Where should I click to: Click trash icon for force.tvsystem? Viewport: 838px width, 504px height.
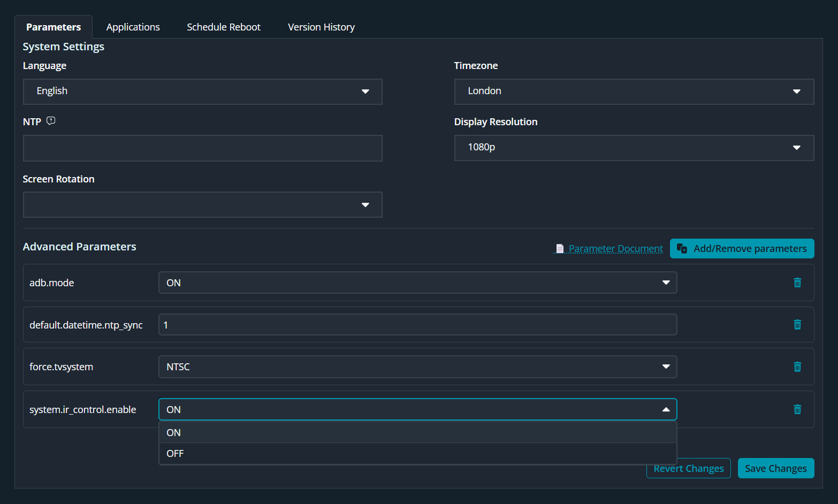tap(797, 367)
